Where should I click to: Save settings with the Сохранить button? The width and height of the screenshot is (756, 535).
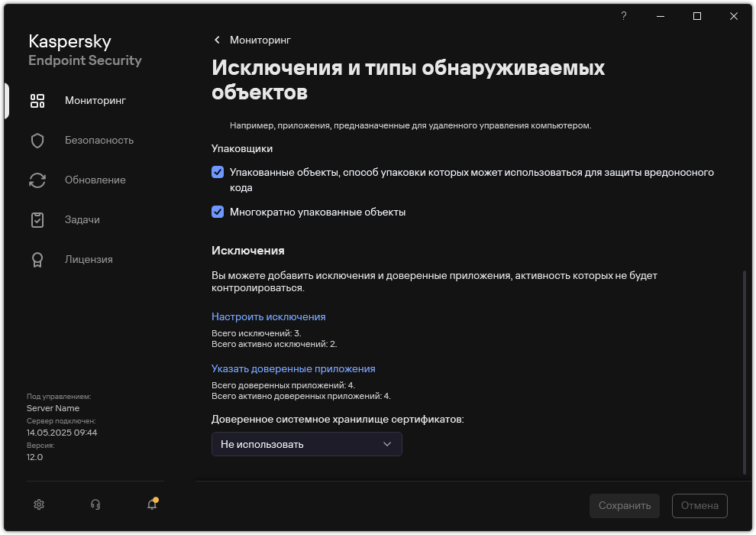click(624, 505)
